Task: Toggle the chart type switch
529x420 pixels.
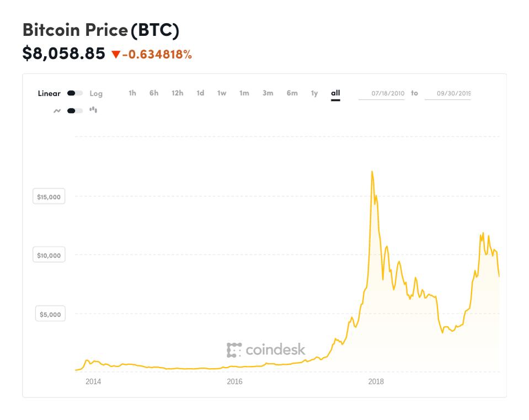Action: pyautogui.click(x=74, y=110)
